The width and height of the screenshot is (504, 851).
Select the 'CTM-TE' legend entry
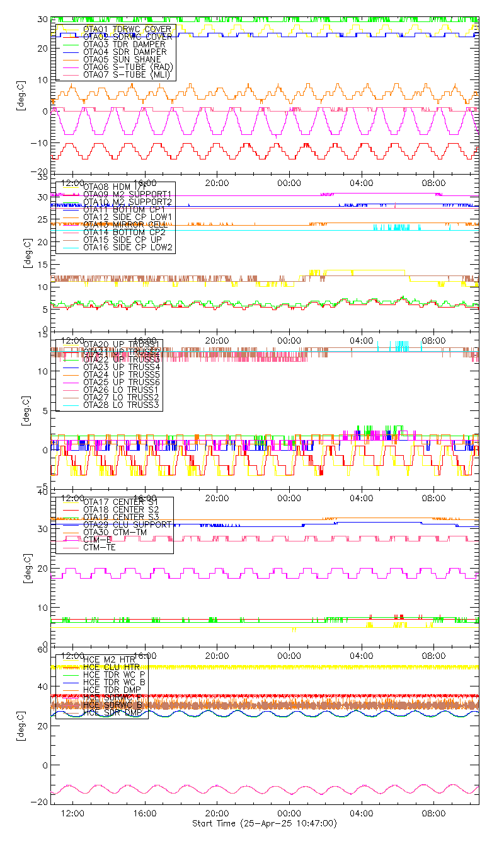click(x=100, y=547)
